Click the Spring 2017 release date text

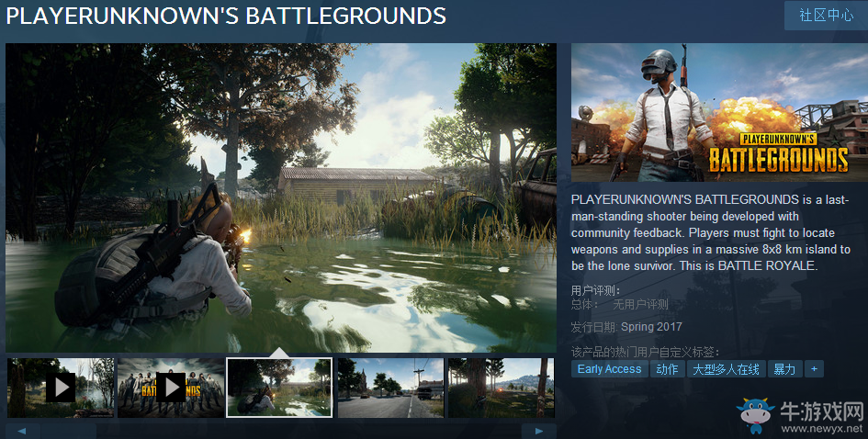651,327
